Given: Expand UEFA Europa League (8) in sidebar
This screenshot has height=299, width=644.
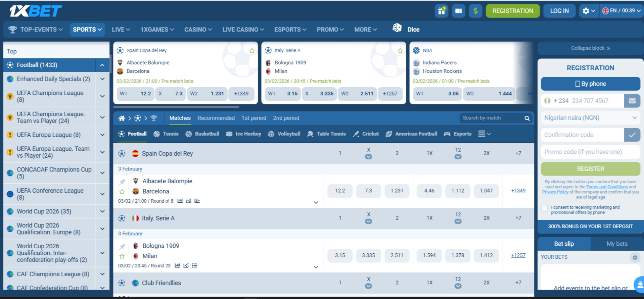Looking at the screenshot, I should click(102, 135).
